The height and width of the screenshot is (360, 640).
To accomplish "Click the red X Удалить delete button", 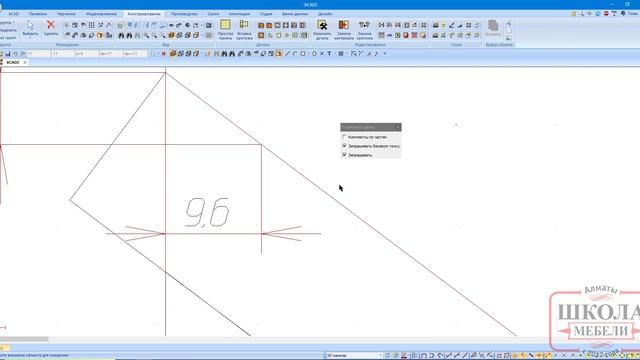I will tap(51, 28).
